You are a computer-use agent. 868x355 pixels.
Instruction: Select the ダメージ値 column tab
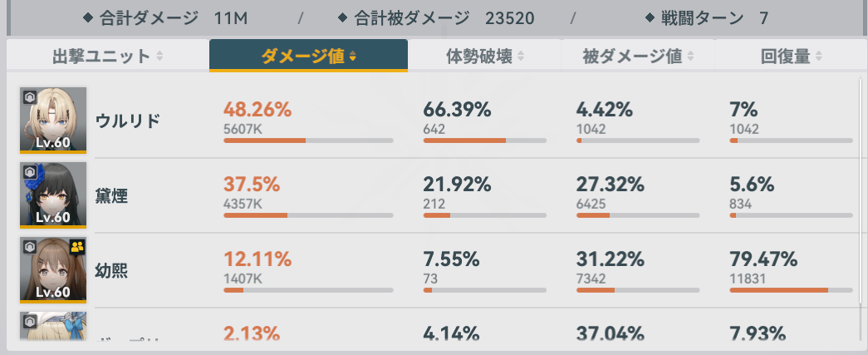pyautogui.click(x=308, y=56)
